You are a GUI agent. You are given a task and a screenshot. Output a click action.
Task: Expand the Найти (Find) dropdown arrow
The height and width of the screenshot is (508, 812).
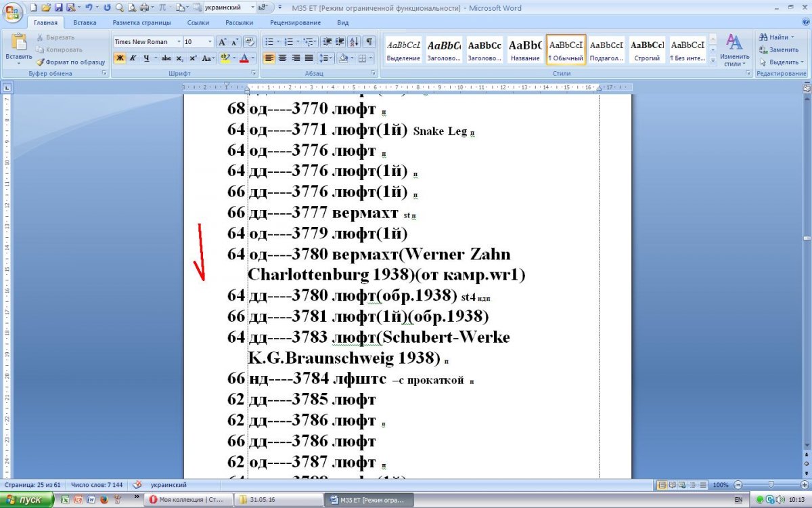tap(803, 37)
